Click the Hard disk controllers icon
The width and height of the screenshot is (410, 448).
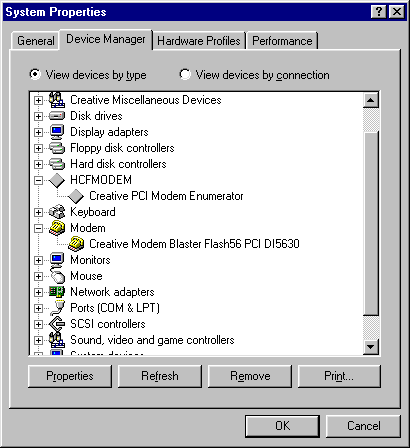pyautogui.click(x=57, y=164)
